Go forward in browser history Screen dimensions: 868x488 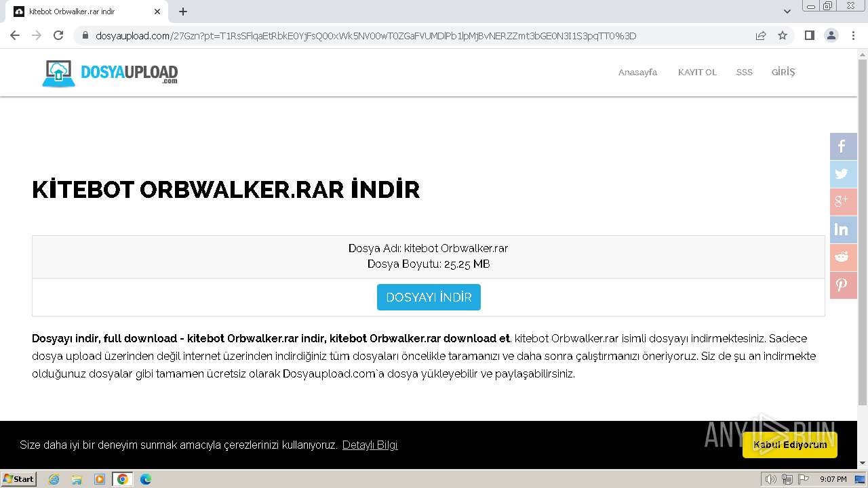[x=37, y=35]
